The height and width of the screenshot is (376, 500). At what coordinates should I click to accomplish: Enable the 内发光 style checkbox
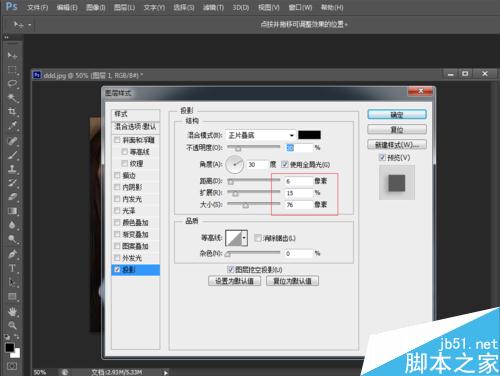coord(117,199)
